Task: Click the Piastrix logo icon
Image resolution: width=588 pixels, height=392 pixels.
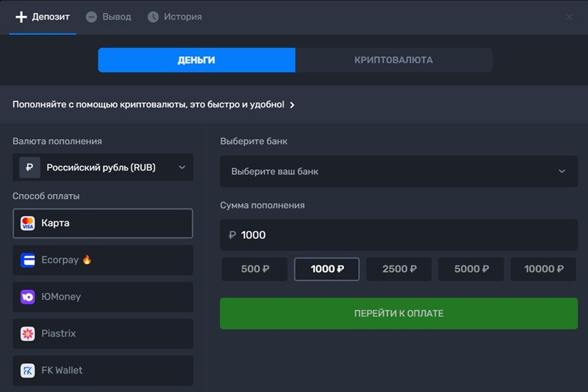Action: 28,333
